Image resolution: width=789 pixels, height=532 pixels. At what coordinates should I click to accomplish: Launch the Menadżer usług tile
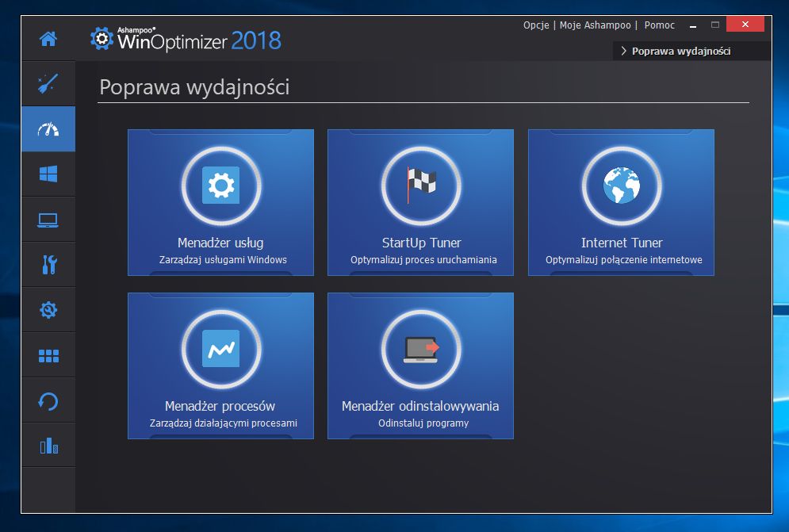click(221, 202)
